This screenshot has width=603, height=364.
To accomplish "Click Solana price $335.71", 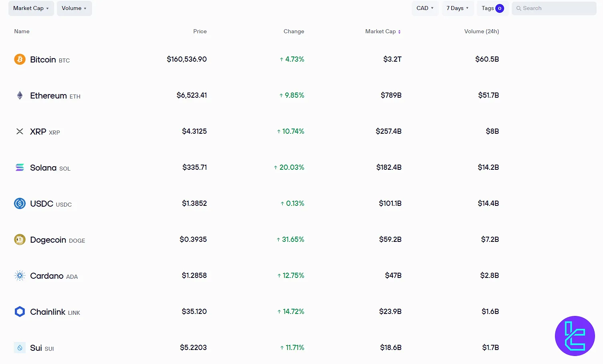I will 195,167.
